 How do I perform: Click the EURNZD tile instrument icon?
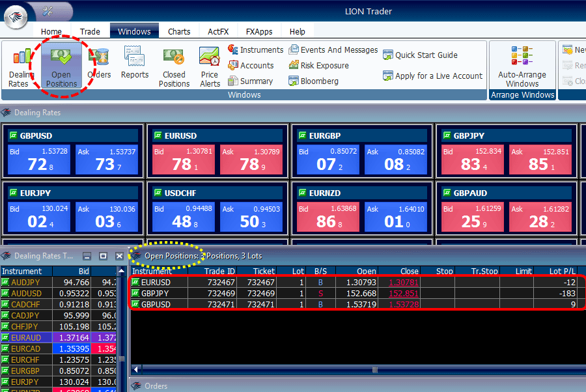[302, 193]
